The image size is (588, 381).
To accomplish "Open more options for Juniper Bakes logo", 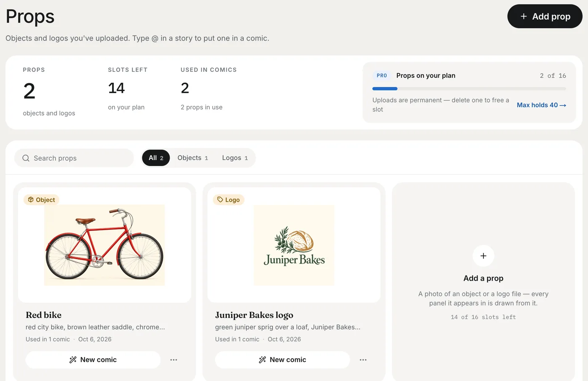I will (x=363, y=360).
